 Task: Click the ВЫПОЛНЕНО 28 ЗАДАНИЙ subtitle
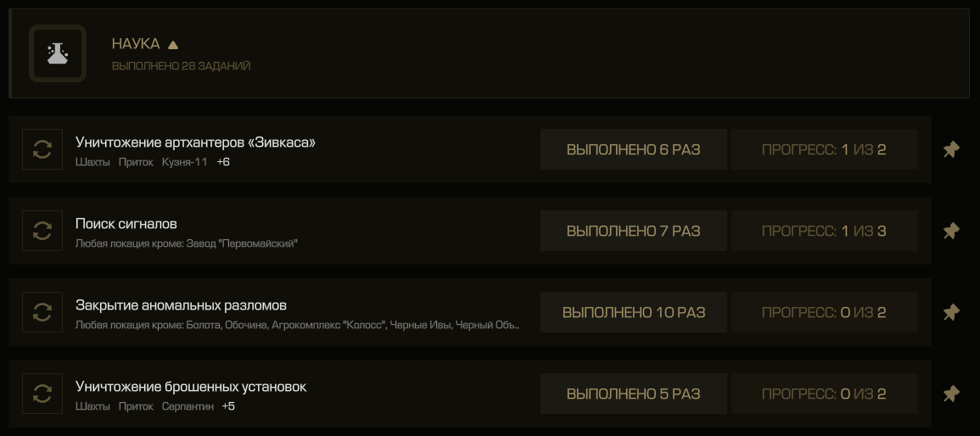[182, 65]
